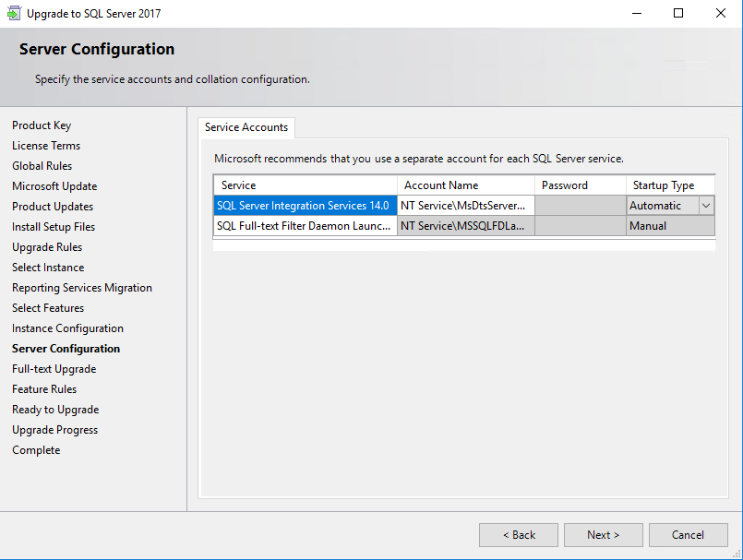Click the Manual startup type cell
The image size is (743, 560).
pos(670,226)
